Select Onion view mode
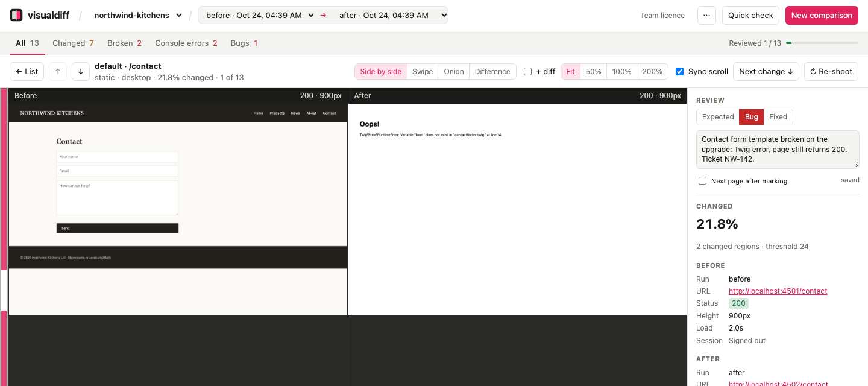868x386 pixels. click(x=454, y=71)
